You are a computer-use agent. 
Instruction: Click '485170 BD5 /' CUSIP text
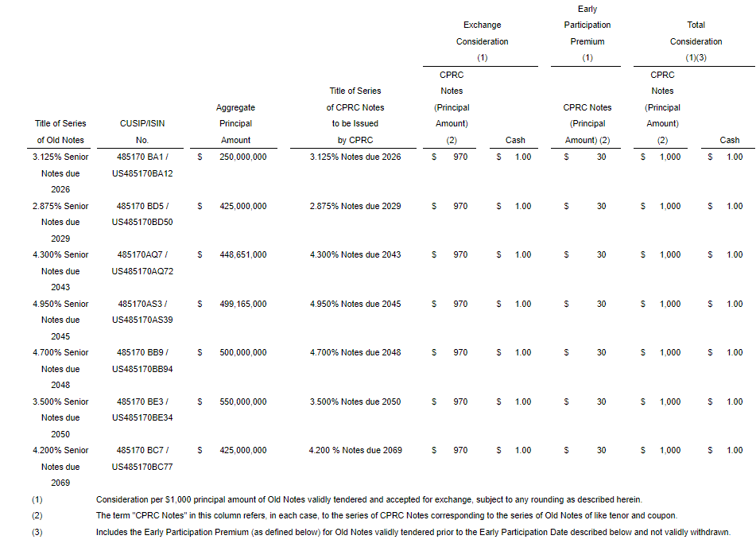click(142, 206)
